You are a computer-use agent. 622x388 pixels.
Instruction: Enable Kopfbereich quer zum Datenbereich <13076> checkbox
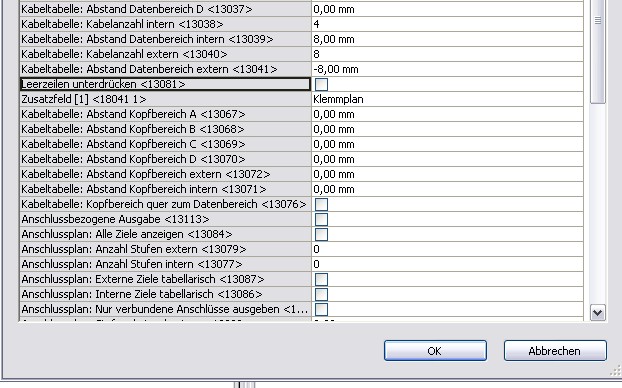click(321, 204)
